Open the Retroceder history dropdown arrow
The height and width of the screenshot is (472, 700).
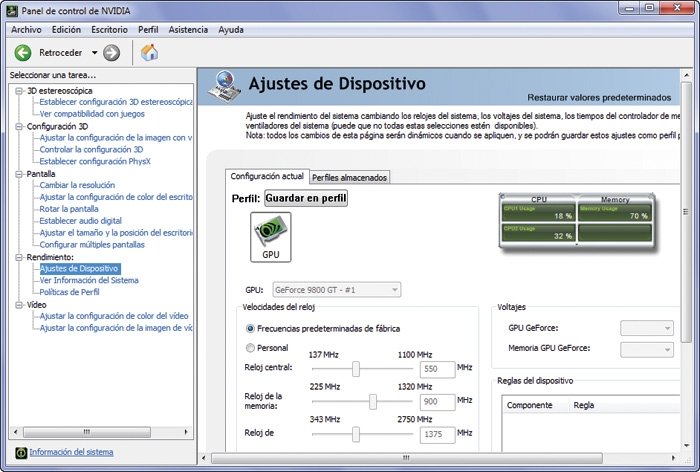click(95, 53)
